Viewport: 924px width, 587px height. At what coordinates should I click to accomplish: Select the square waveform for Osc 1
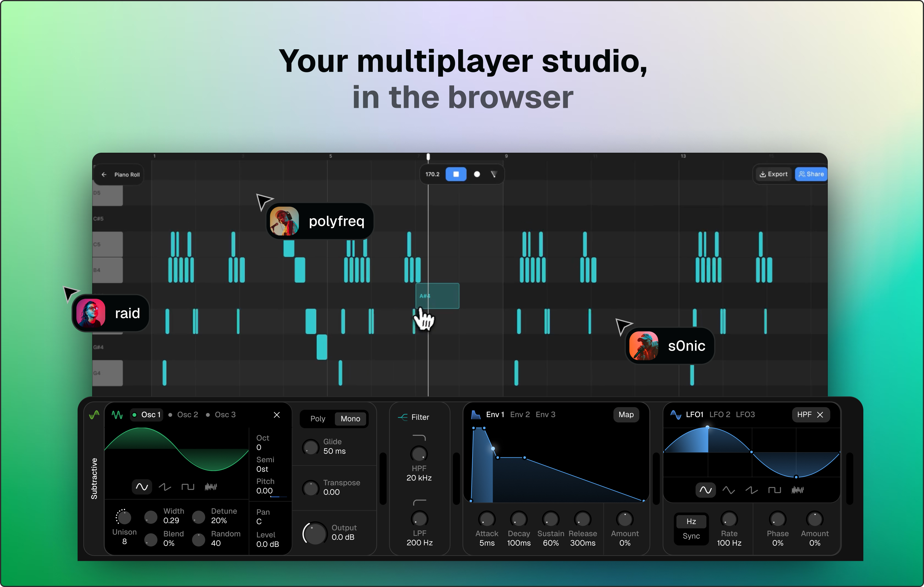[188, 487]
